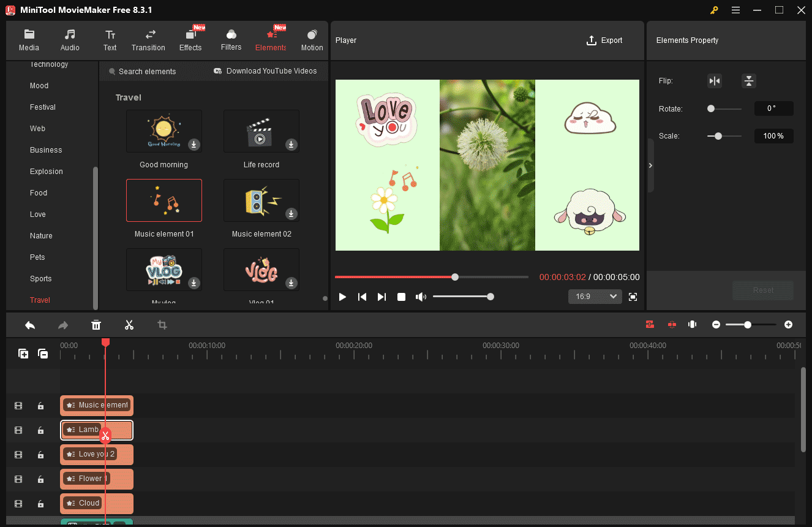
Task: Toggle the lock on Cloud track
Action: pos(40,504)
